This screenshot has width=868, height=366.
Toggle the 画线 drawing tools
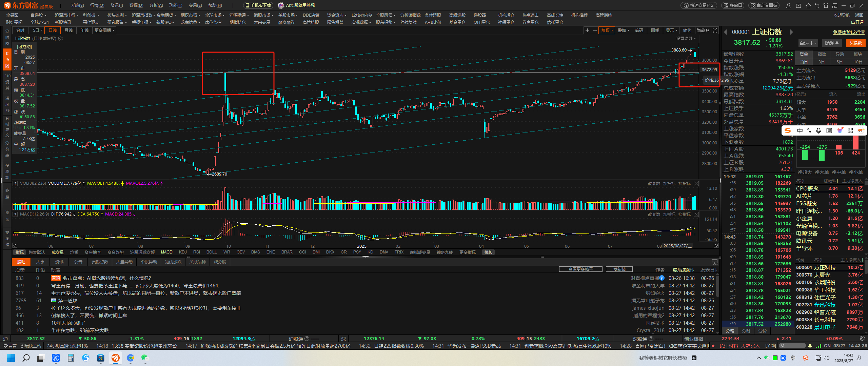point(655,30)
